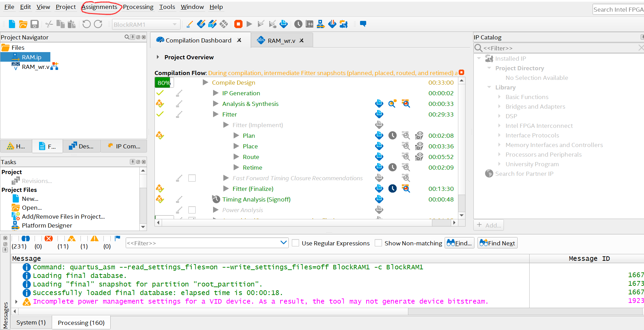Open the Programmer download-arrow toolbar icon

[x=332, y=24]
